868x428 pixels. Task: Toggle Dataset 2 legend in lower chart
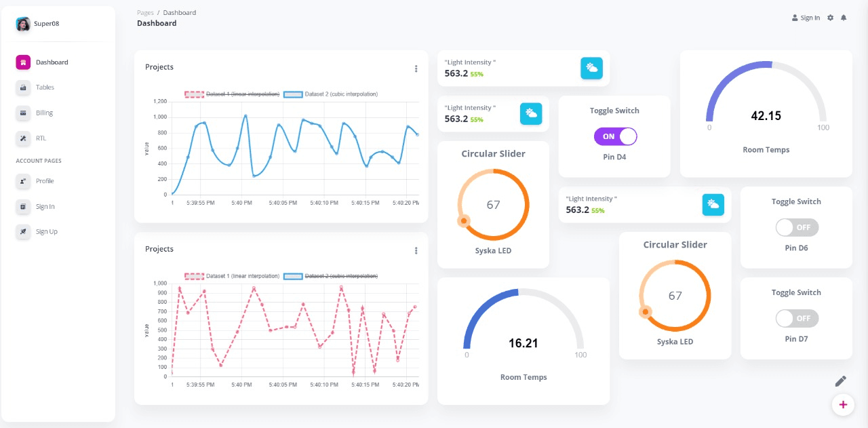click(331, 276)
